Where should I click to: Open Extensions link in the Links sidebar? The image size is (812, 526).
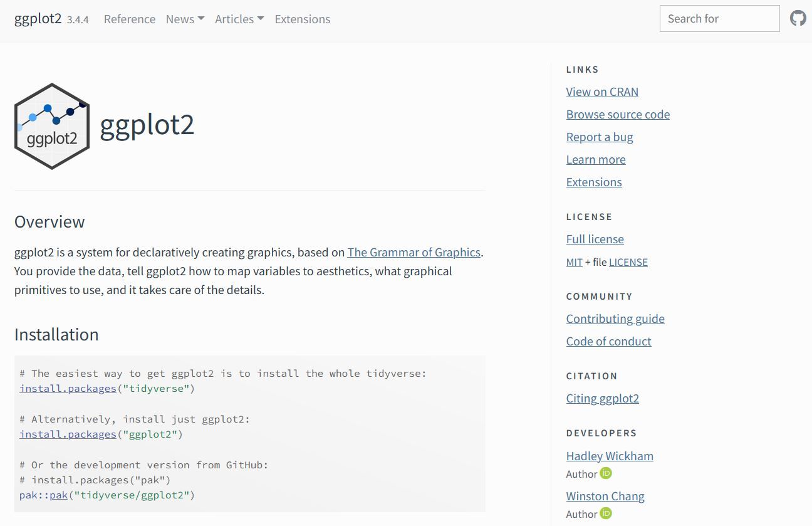594,182
